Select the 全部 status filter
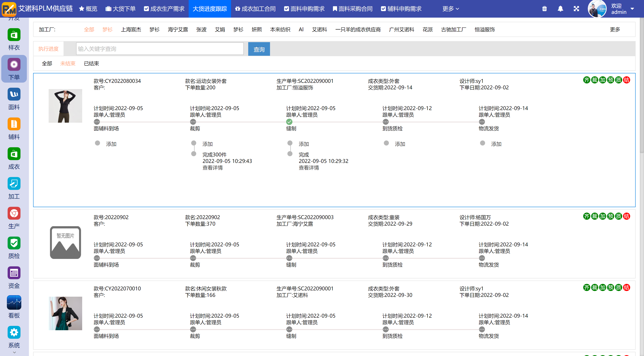Image resolution: width=644 pixels, height=356 pixels. (x=47, y=64)
